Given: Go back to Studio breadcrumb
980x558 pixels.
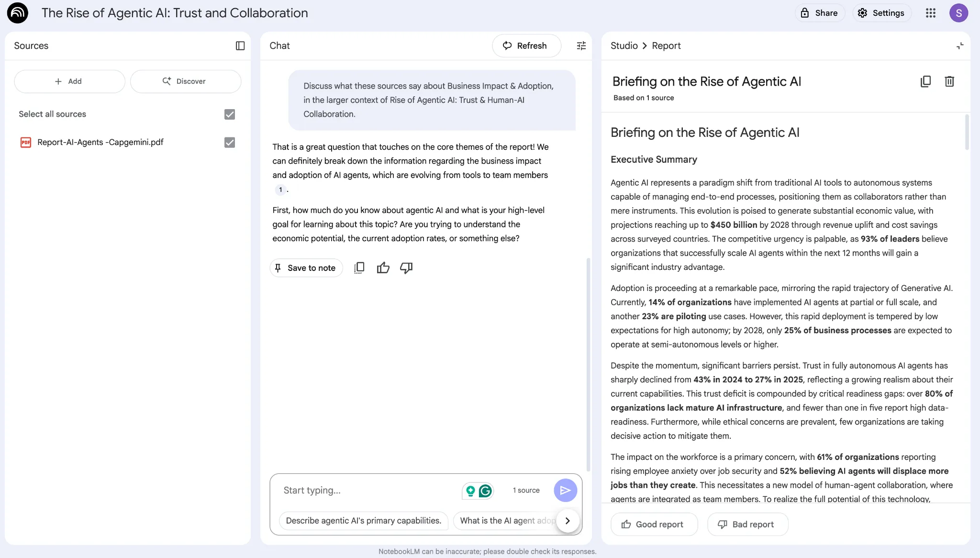Looking at the screenshot, I should pos(624,45).
